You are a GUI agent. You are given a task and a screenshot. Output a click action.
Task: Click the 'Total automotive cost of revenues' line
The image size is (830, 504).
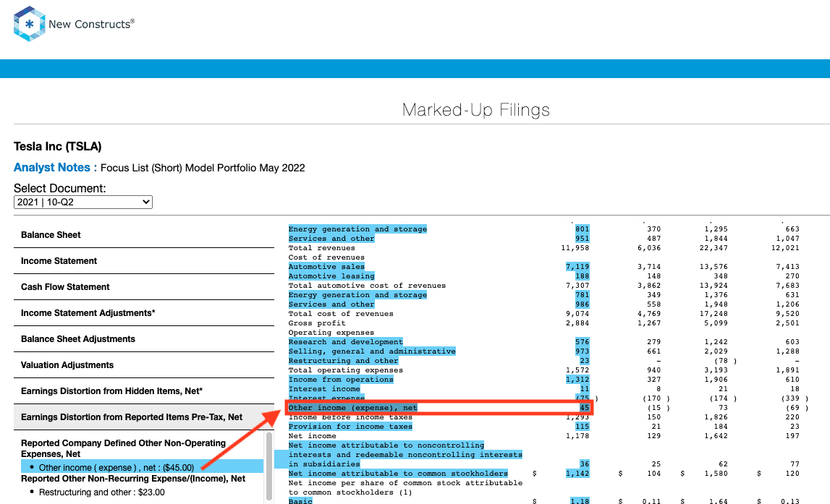point(367,286)
